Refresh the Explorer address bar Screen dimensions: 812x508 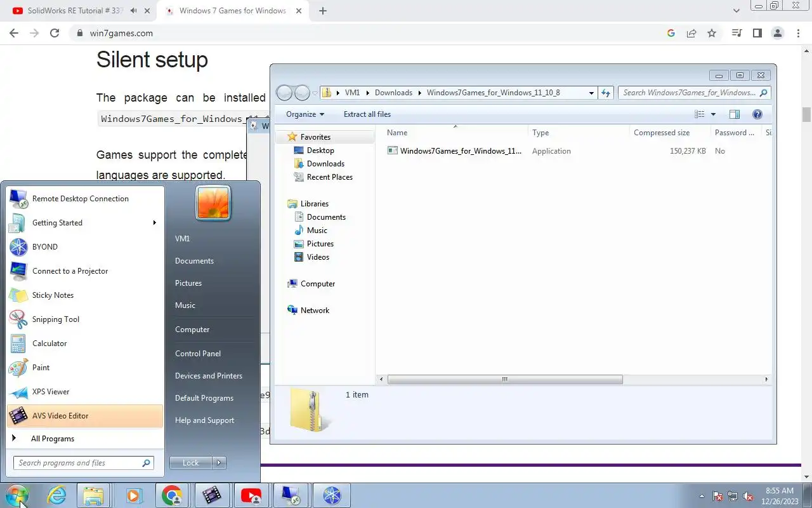(606, 93)
